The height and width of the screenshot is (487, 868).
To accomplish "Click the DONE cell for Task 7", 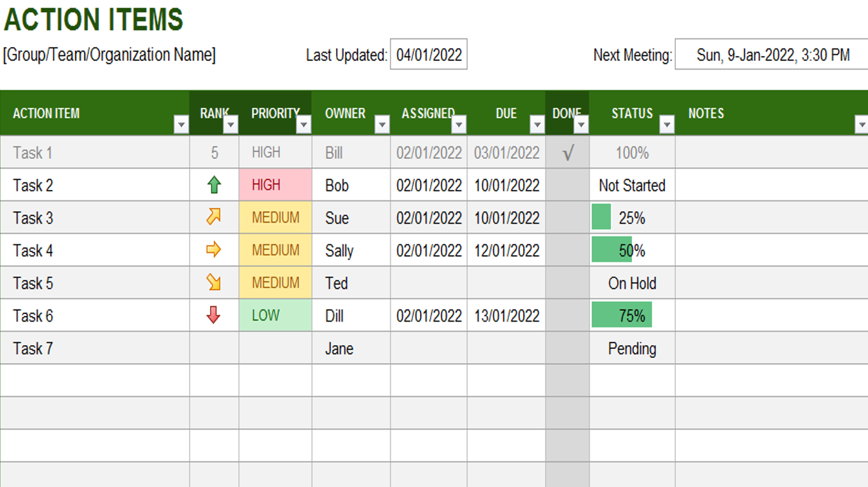I will [568, 348].
